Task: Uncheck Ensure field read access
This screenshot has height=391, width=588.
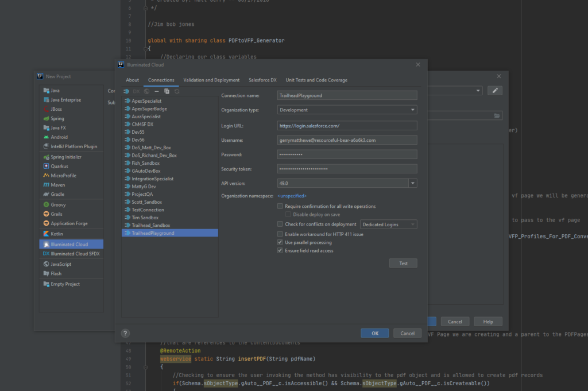Action: pos(280,250)
